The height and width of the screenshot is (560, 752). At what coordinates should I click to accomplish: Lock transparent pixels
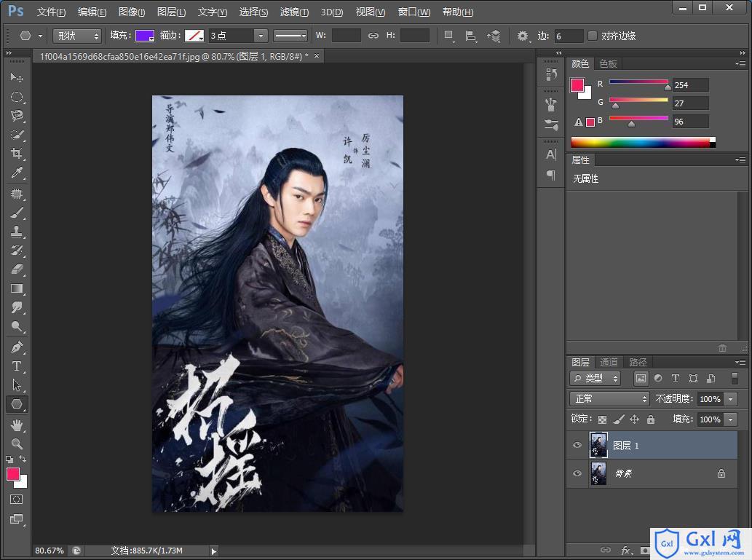(x=602, y=419)
